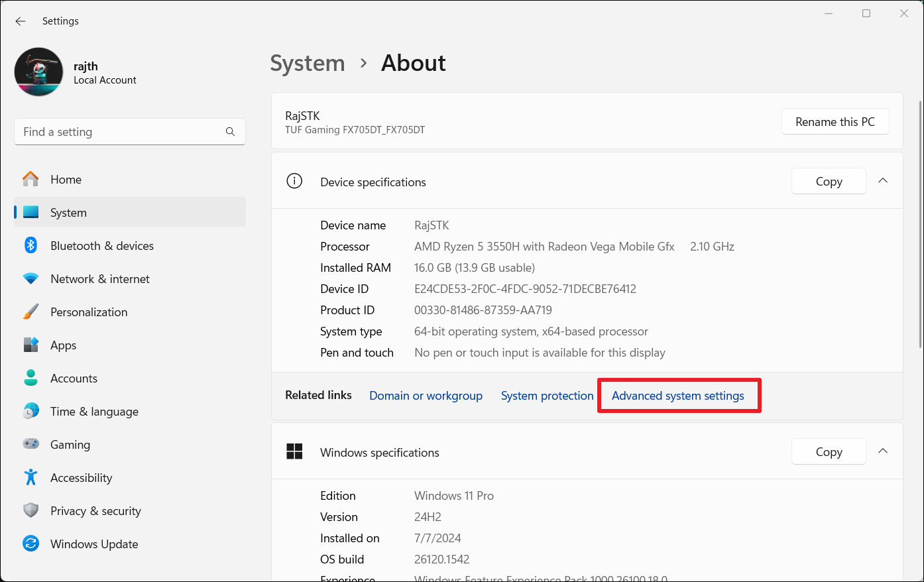Copy the Device specifications
The height and width of the screenshot is (582, 924).
click(829, 181)
